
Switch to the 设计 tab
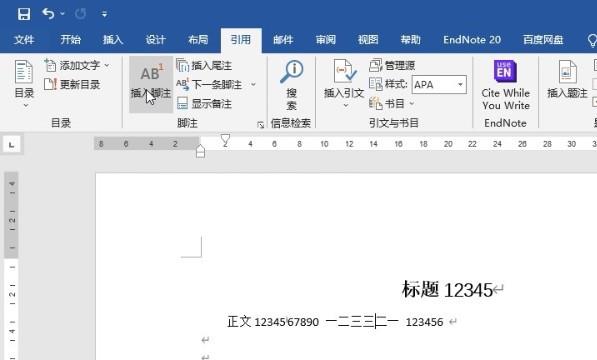pyautogui.click(x=155, y=40)
